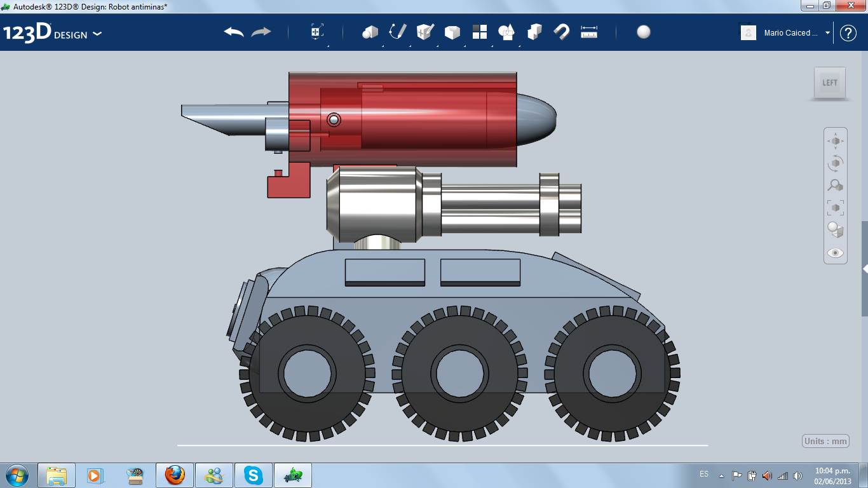Open the Units : mm setting
The image size is (868, 488).
click(825, 441)
